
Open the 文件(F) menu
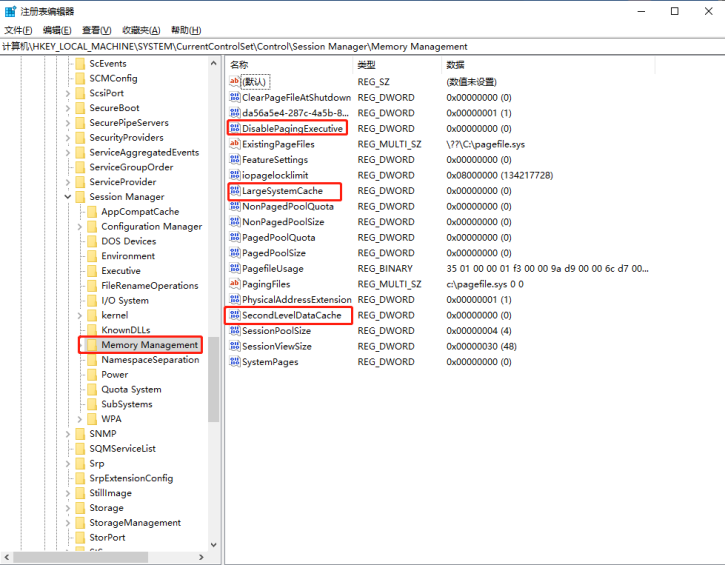point(19,30)
